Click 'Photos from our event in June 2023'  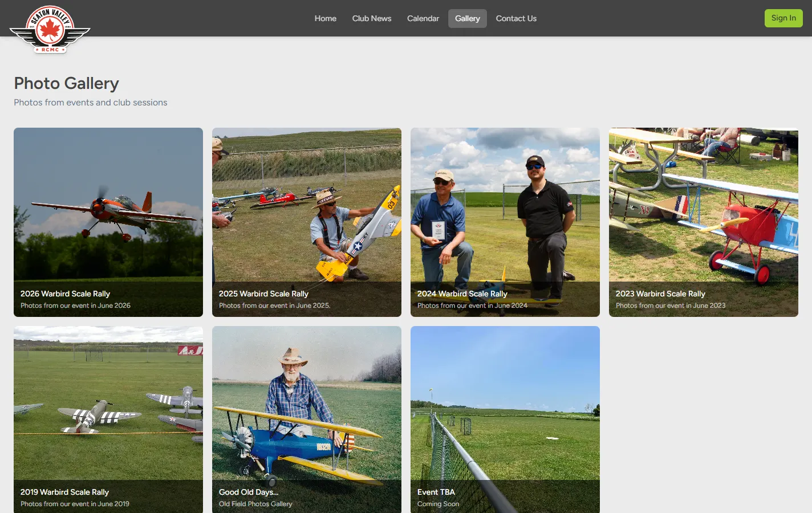[x=671, y=306]
